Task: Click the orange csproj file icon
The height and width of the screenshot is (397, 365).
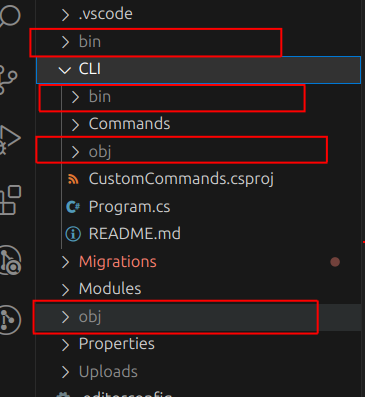Action: pyautogui.click(x=73, y=179)
